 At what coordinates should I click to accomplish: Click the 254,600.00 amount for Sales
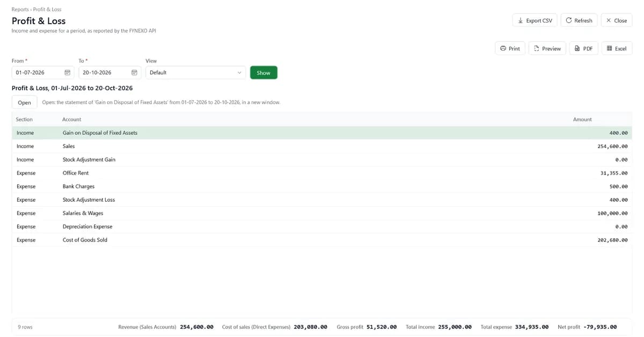tap(612, 146)
